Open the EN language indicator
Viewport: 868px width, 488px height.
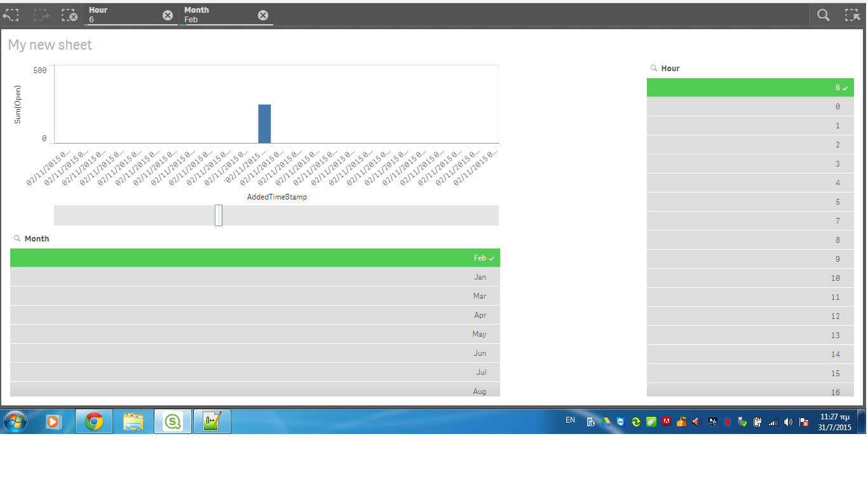pyautogui.click(x=570, y=420)
